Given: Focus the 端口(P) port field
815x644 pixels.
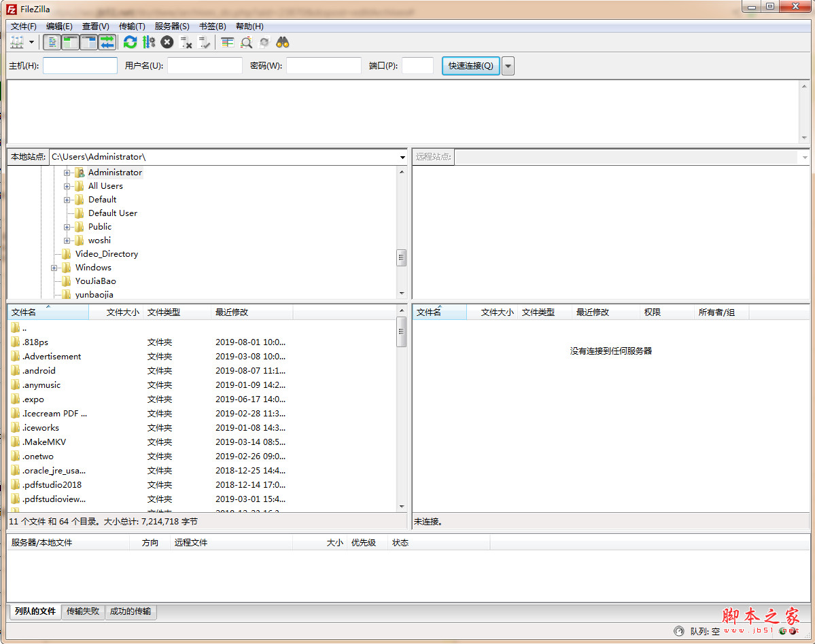Looking at the screenshot, I should (418, 66).
